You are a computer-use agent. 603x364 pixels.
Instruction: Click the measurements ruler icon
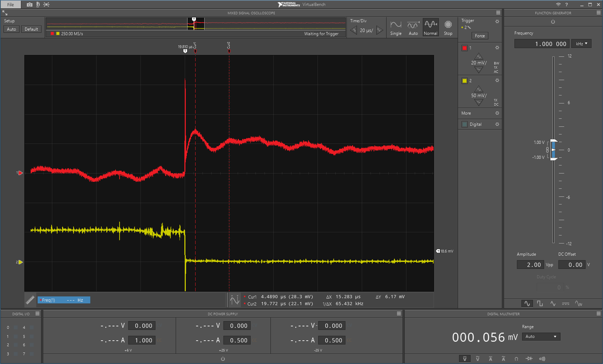(30, 300)
